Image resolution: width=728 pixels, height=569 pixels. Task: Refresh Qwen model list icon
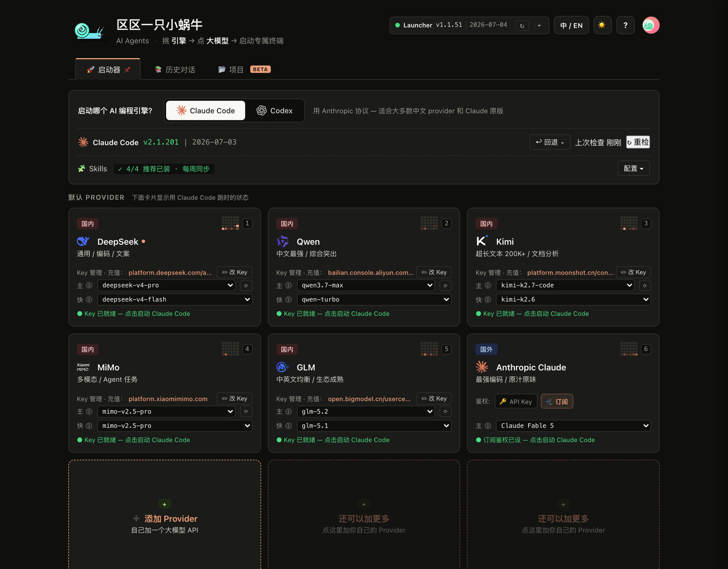tap(445, 285)
